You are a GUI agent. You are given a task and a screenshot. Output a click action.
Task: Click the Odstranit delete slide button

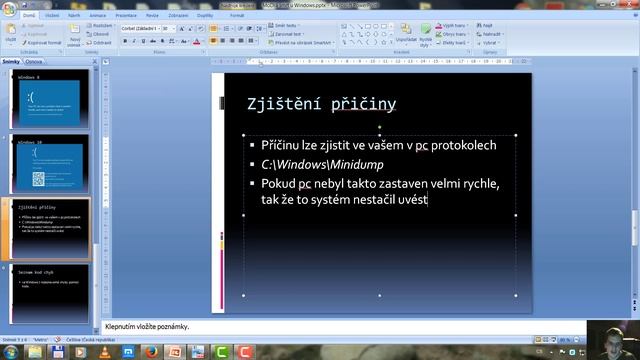pos(99,42)
